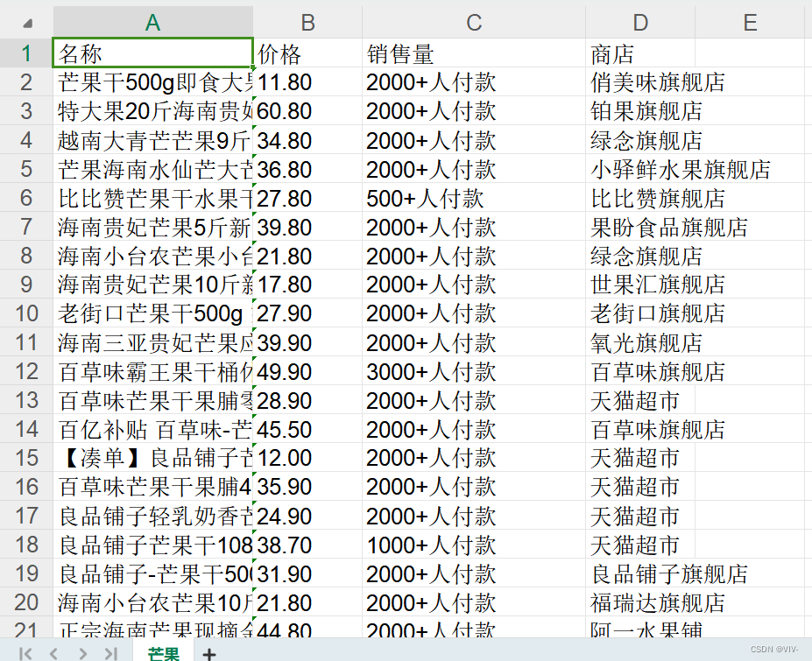Viewport: 812px width, 661px height.
Task: Go to the previous sheet tab
Action: click(53, 653)
